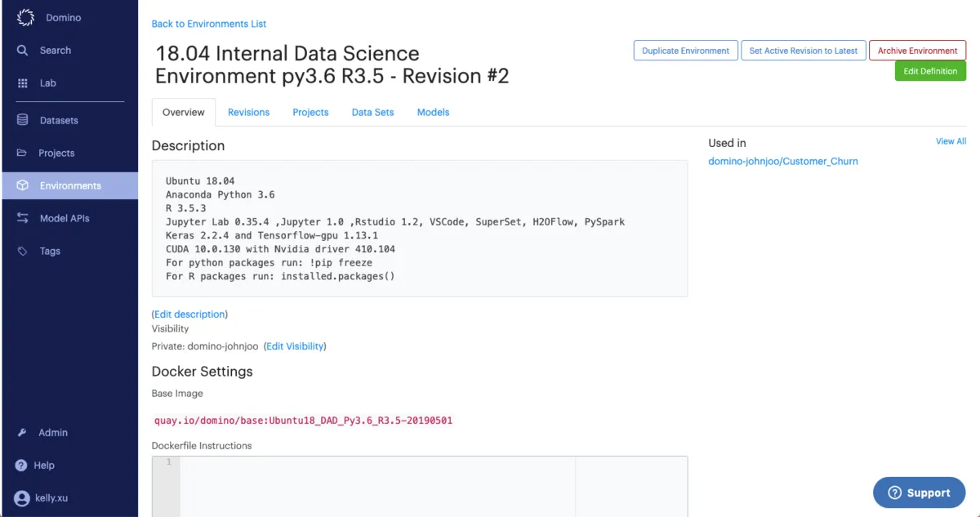Click the Admin wrench icon
The image size is (980, 517).
22,432
